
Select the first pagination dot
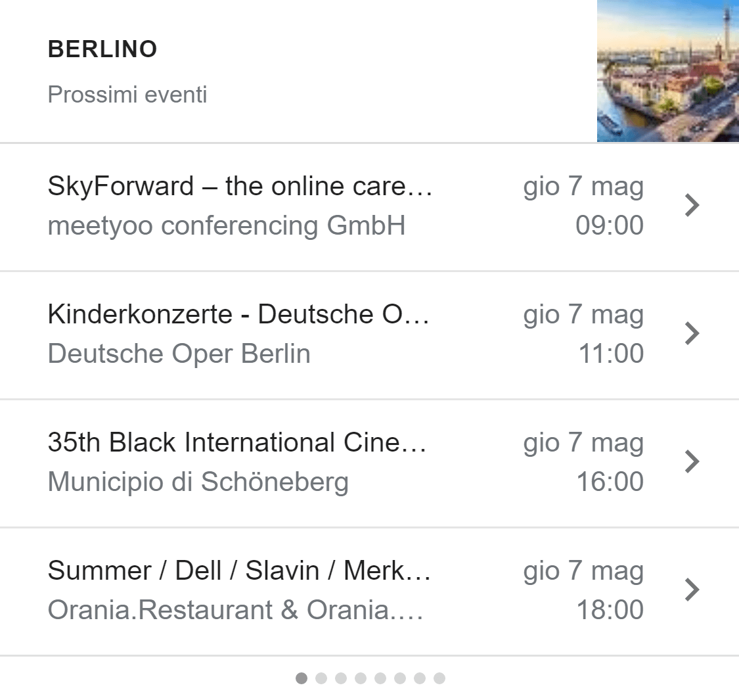click(x=302, y=678)
